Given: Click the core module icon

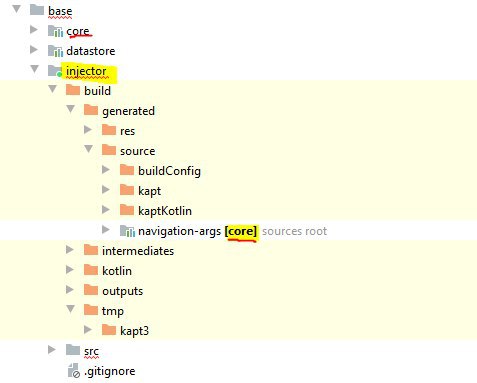Looking at the screenshot, I should (x=55, y=31).
